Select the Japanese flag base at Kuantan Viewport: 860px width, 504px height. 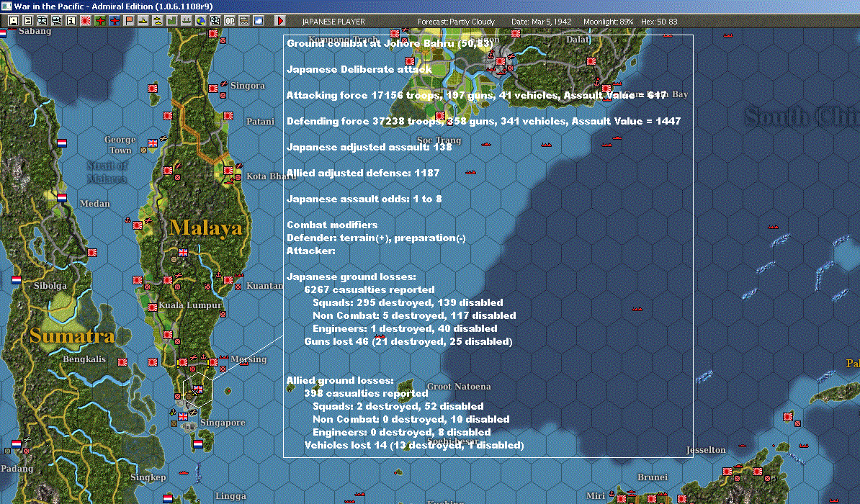click(x=228, y=279)
